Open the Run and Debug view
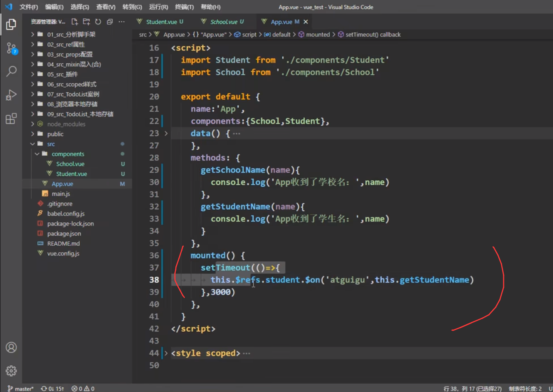The height and width of the screenshot is (392, 553). pos(11,95)
